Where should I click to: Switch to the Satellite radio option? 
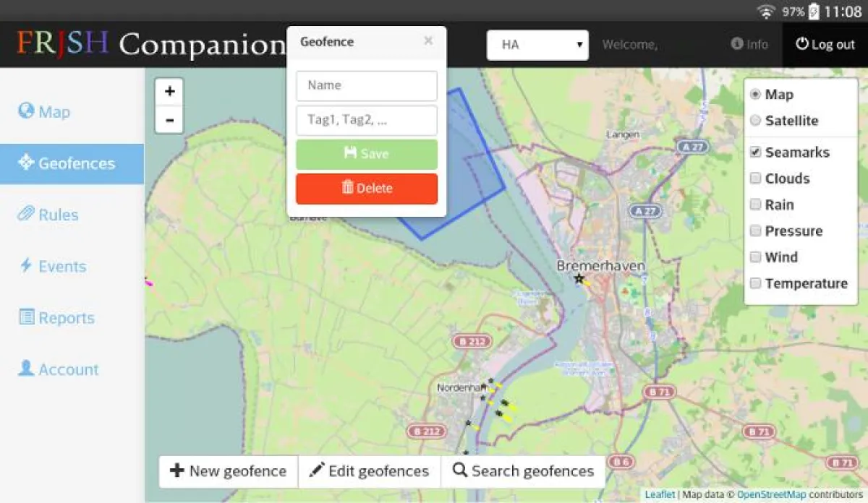pos(755,121)
